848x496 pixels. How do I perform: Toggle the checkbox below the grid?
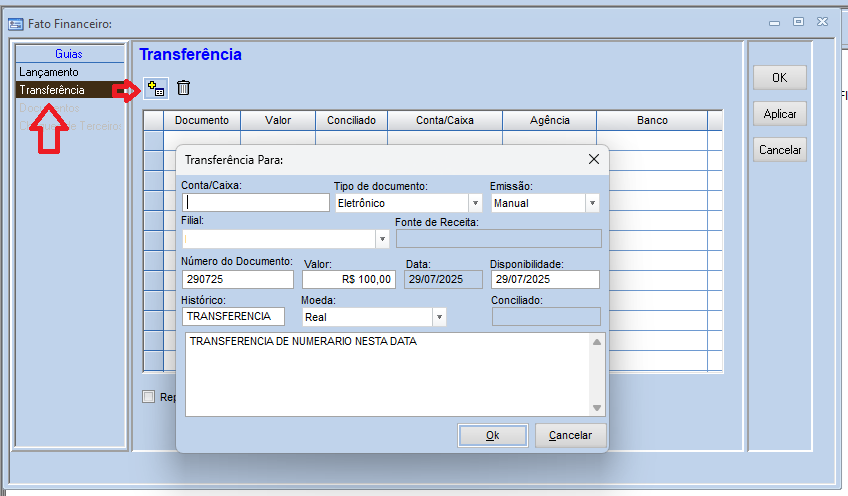(148, 396)
